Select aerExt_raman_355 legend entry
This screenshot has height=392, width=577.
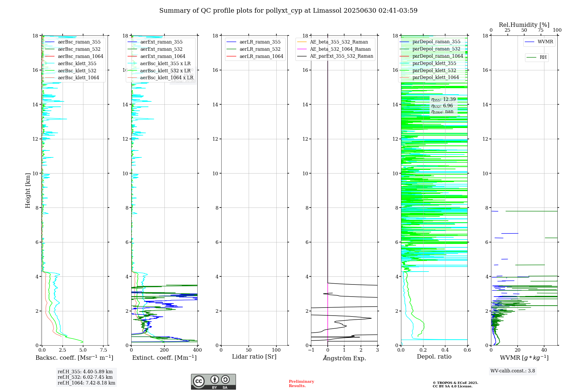coord(155,42)
